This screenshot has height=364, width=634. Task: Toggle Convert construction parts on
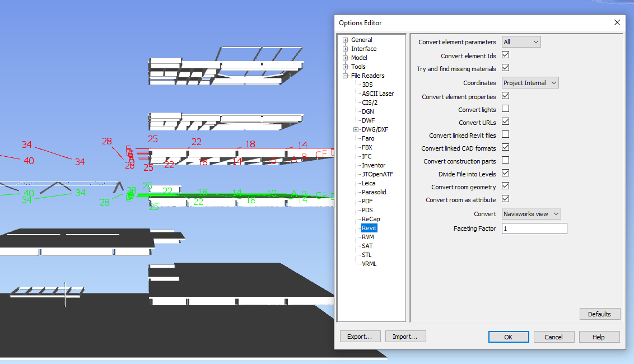point(505,161)
